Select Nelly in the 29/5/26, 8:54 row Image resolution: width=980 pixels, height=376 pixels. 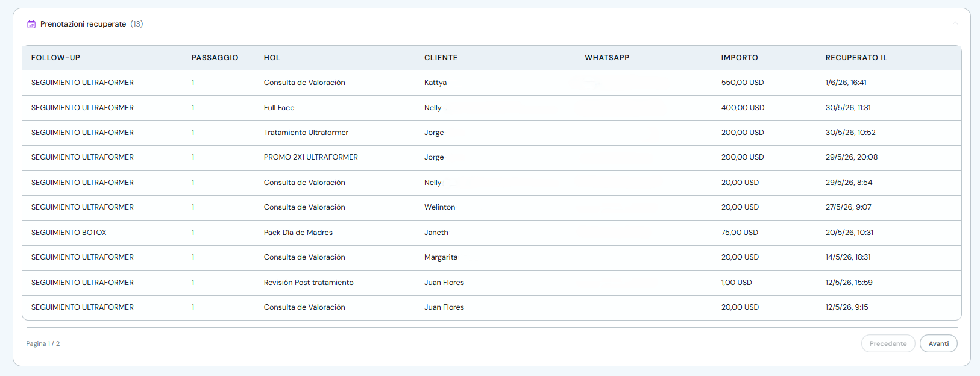[433, 183]
